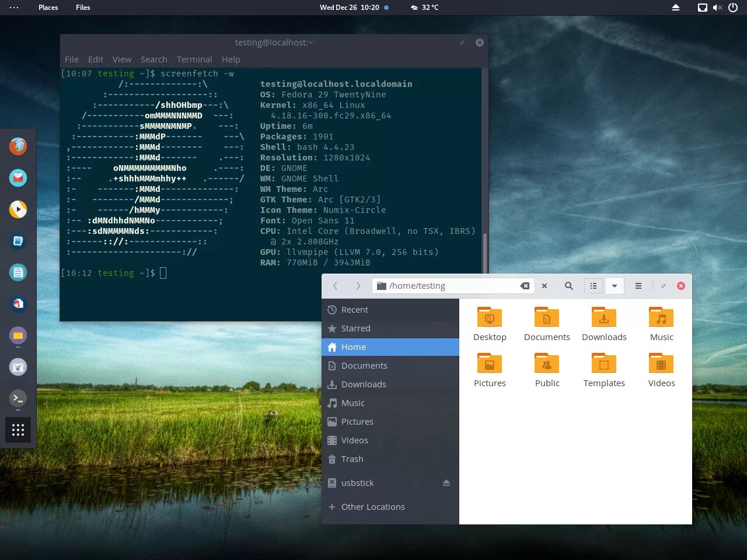Open Other Locations in the sidebar

[x=390, y=507]
